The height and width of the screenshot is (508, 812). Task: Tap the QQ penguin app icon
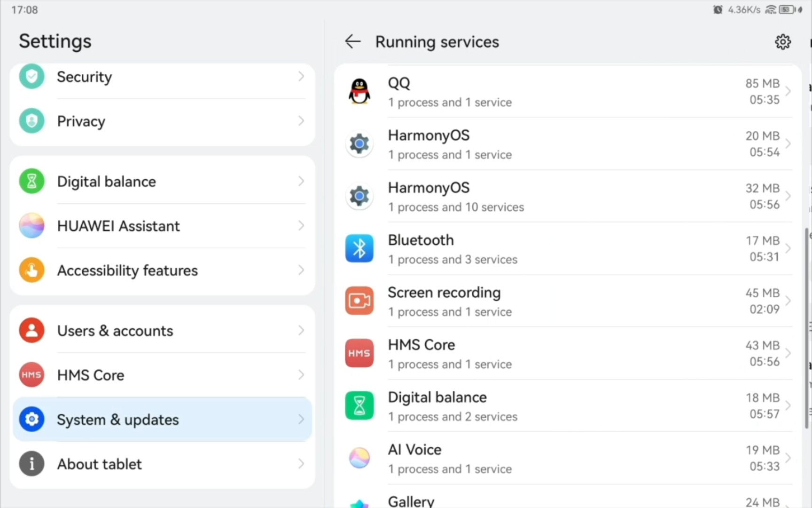tap(359, 91)
